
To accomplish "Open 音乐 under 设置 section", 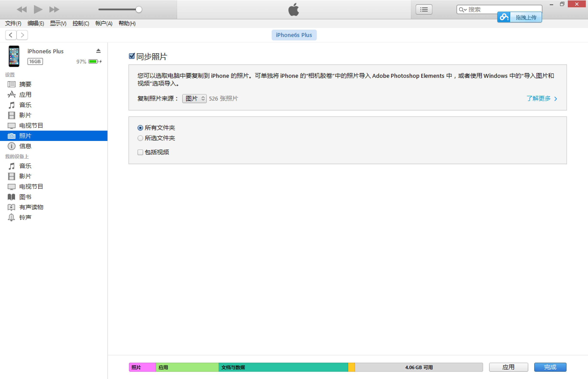I will point(54,105).
